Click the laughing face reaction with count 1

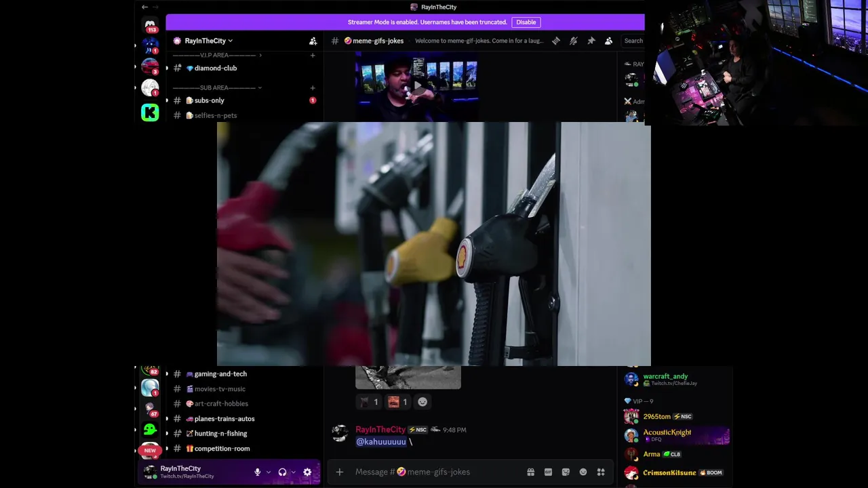[x=397, y=402]
